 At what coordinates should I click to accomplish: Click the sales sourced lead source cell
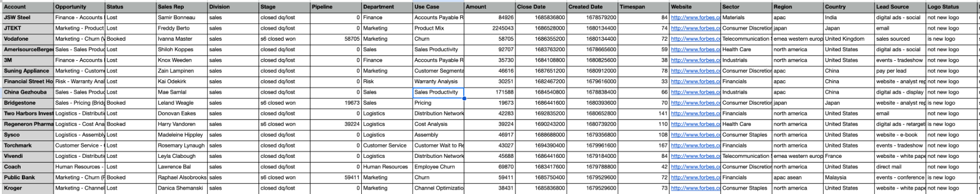click(900, 39)
